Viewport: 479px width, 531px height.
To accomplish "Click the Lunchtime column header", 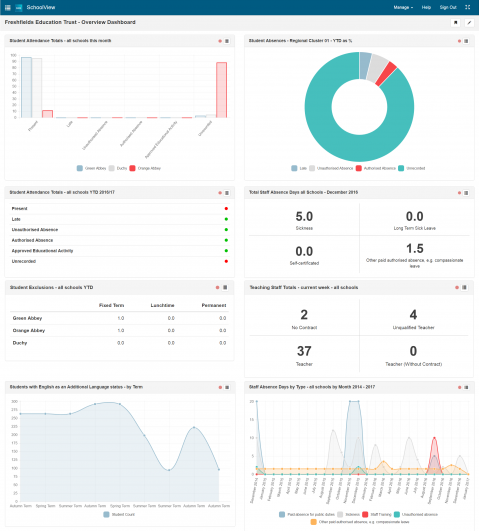I will pyautogui.click(x=162, y=305).
